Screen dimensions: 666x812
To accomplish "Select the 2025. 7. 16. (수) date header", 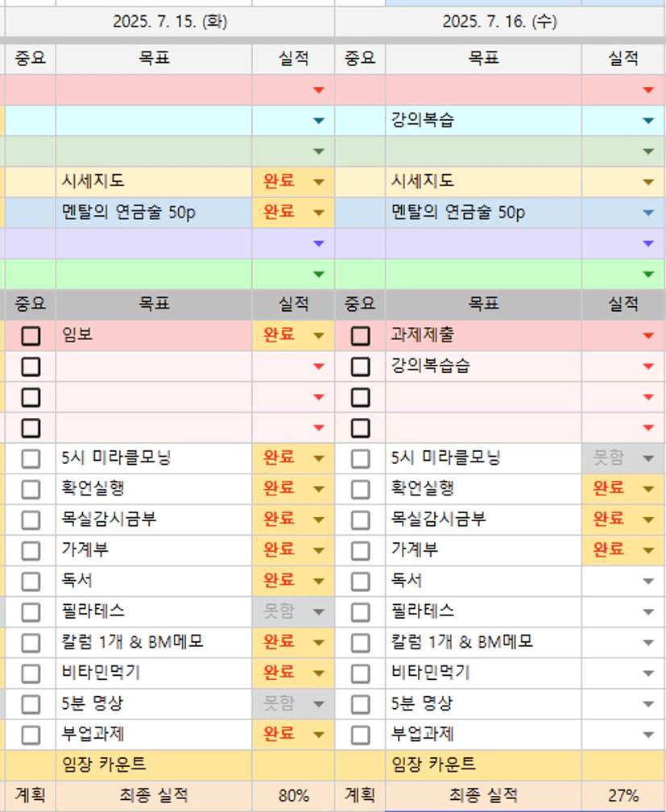I will coord(500,22).
